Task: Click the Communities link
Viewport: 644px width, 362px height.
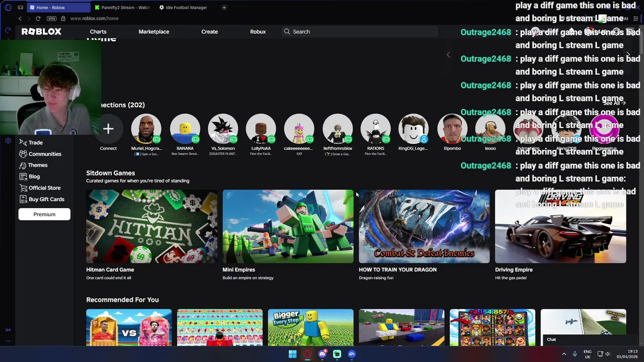Action: (45, 154)
